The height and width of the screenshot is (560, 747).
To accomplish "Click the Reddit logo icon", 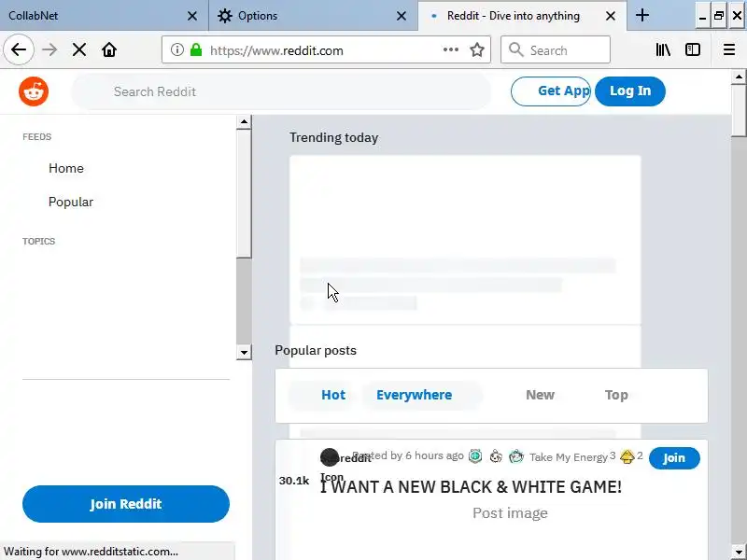I will [34, 91].
